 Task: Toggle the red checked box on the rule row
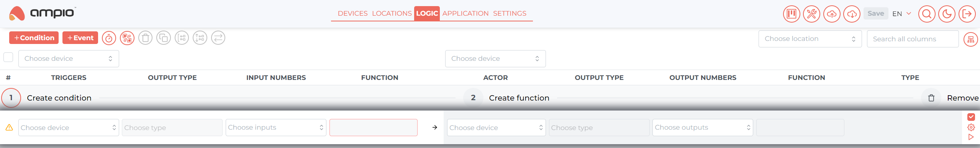coord(971,117)
